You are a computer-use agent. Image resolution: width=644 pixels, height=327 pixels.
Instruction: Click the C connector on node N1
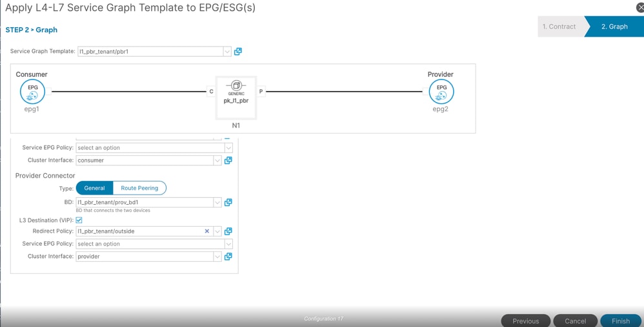pyautogui.click(x=211, y=92)
